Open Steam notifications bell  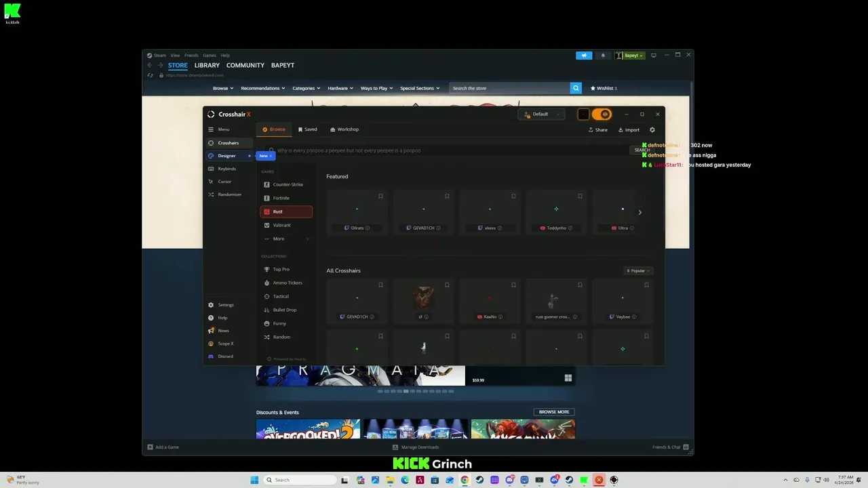(x=602, y=56)
